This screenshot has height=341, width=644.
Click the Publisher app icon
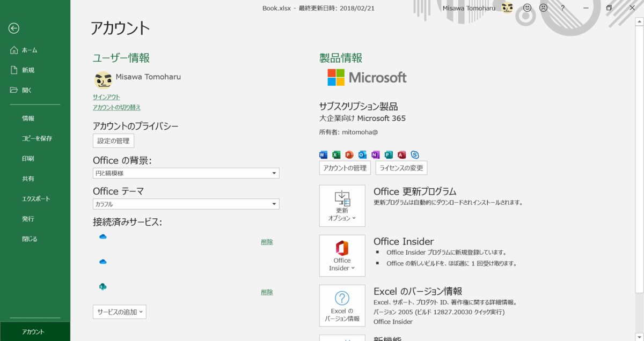389,155
